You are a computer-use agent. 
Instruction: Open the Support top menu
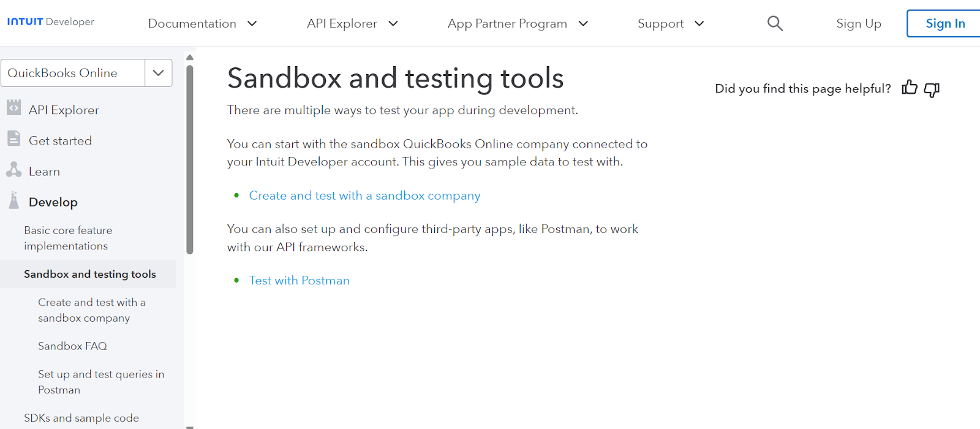(671, 24)
